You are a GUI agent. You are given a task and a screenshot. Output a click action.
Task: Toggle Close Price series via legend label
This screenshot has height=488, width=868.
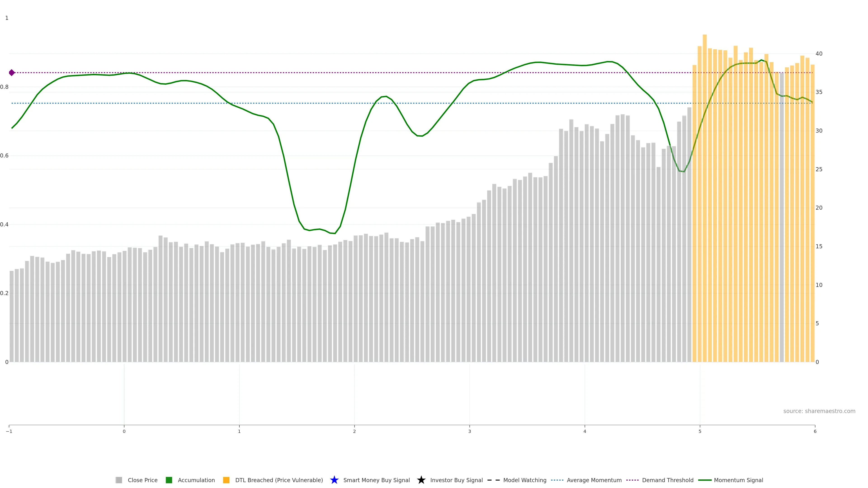click(x=143, y=480)
